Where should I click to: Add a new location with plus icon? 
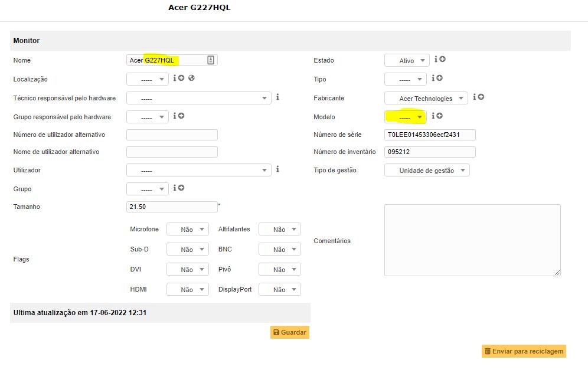181,78
